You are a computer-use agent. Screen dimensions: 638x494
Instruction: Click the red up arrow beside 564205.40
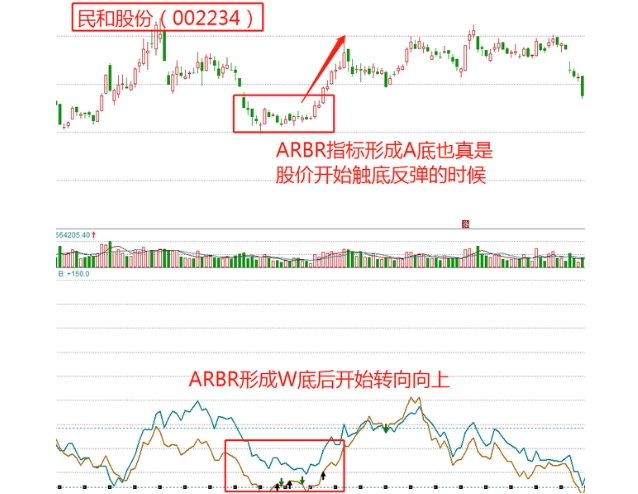[x=94, y=235]
